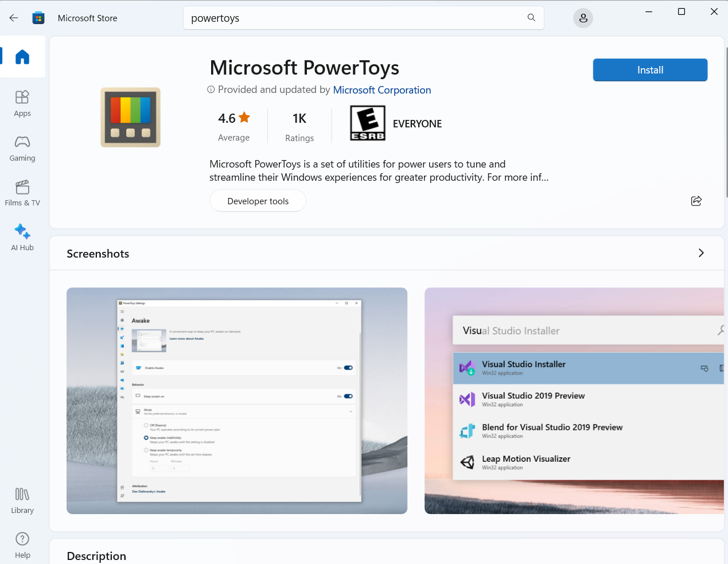Select the Home icon in the sidebar
This screenshot has width=728, height=564.
(22, 56)
